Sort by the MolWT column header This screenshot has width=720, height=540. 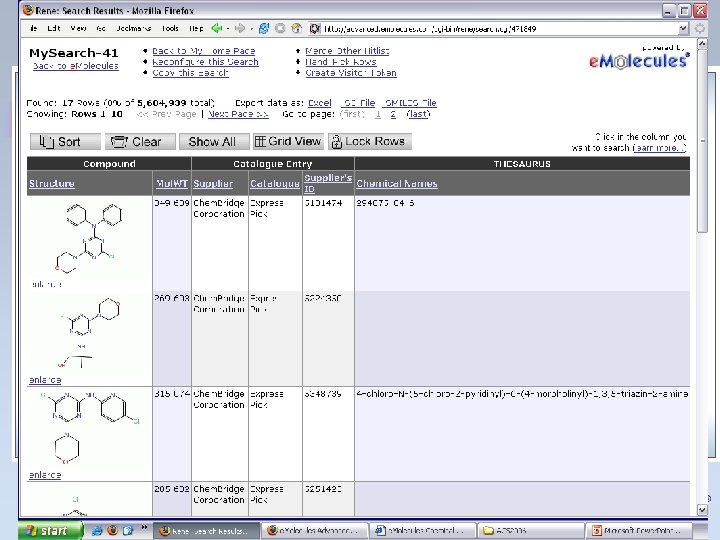click(x=172, y=184)
